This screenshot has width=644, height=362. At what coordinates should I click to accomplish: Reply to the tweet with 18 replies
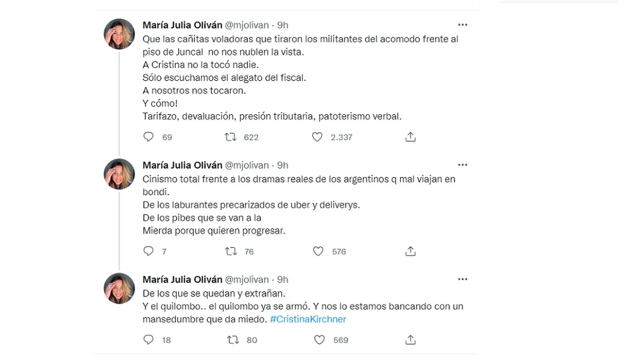coord(149,339)
